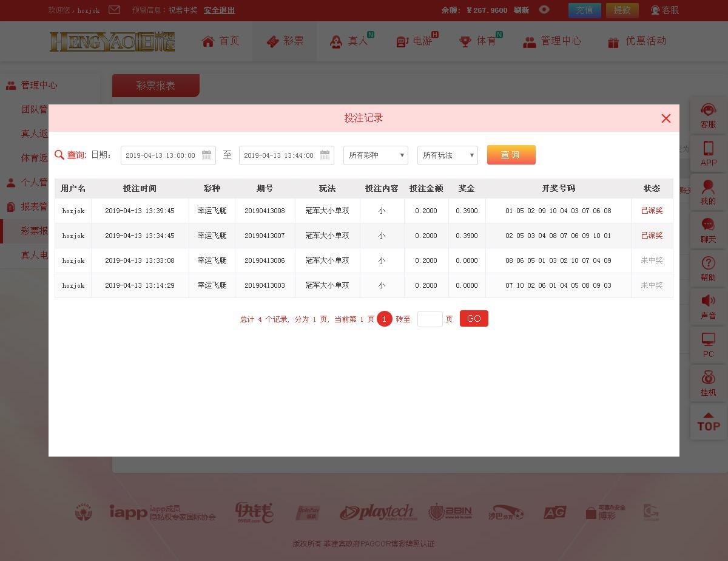Refresh balance via 刷新 link
This screenshot has width=728, height=561.
[521, 10]
